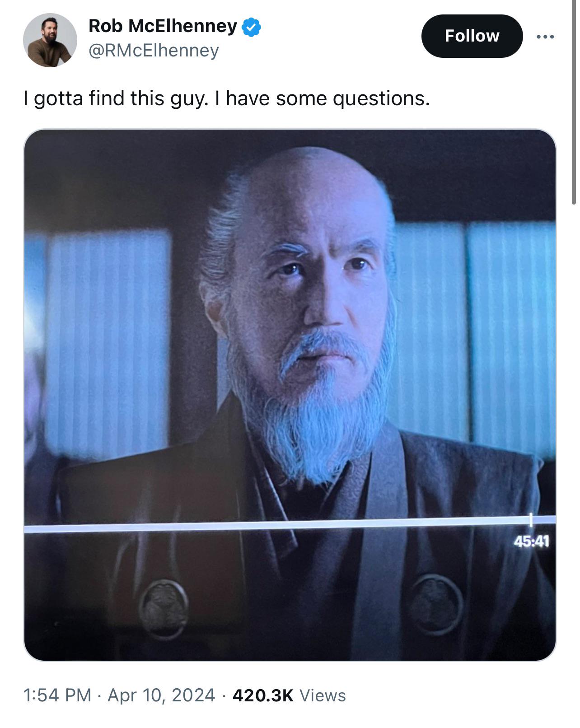The height and width of the screenshot is (728, 580).
Task: Open the three-dot more options menu
Action: click(545, 37)
